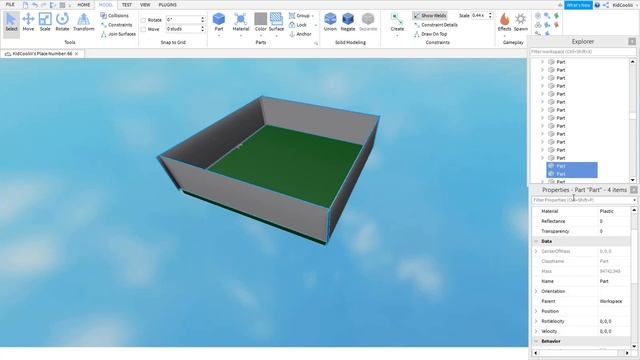Enable the Move snap checkbox
Viewport: 640px width, 360px height.
pyautogui.click(x=143, y=29)
